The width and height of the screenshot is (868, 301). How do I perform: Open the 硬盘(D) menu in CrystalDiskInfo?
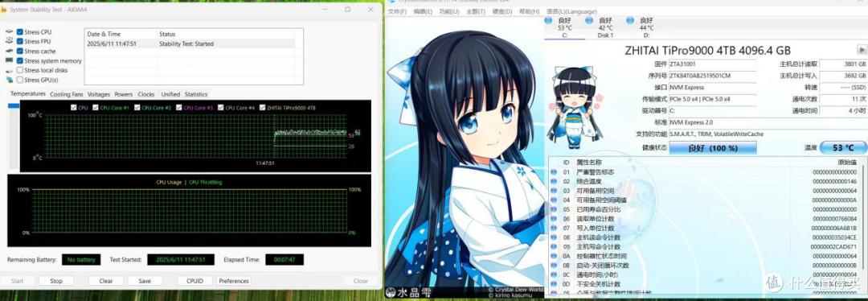pyautogui.click(x=502, y=11)
